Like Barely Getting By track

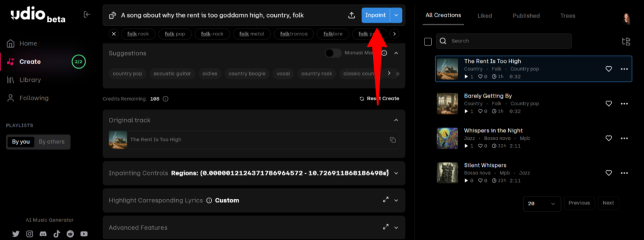tap(609, 103)
